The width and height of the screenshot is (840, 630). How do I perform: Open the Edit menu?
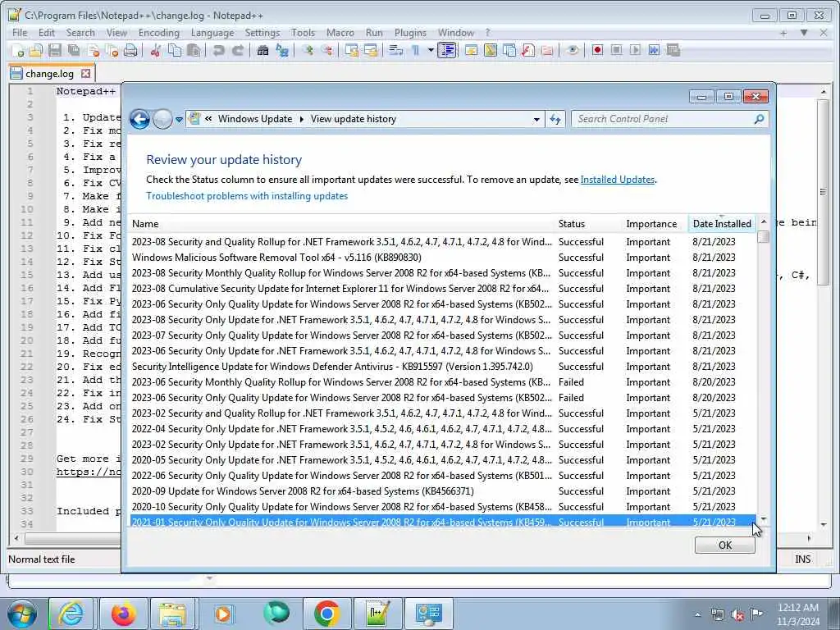(x=47, y=33)
